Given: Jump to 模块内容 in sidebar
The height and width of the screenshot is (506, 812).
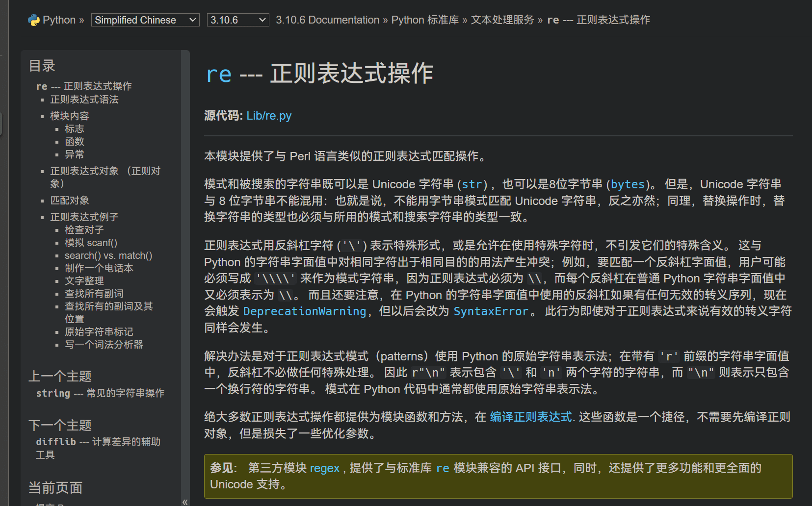Looking at the screenshot, I should [70, 116].
